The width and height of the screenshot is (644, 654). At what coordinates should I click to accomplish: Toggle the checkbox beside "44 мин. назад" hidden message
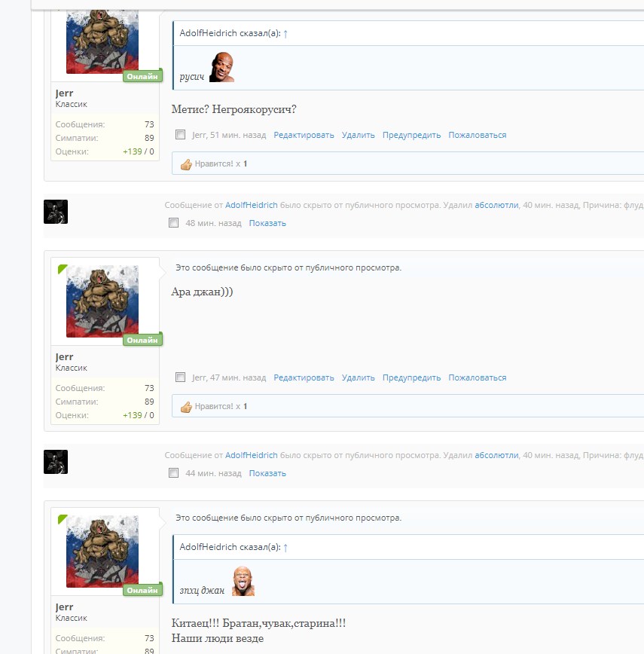tap(174, 473)
